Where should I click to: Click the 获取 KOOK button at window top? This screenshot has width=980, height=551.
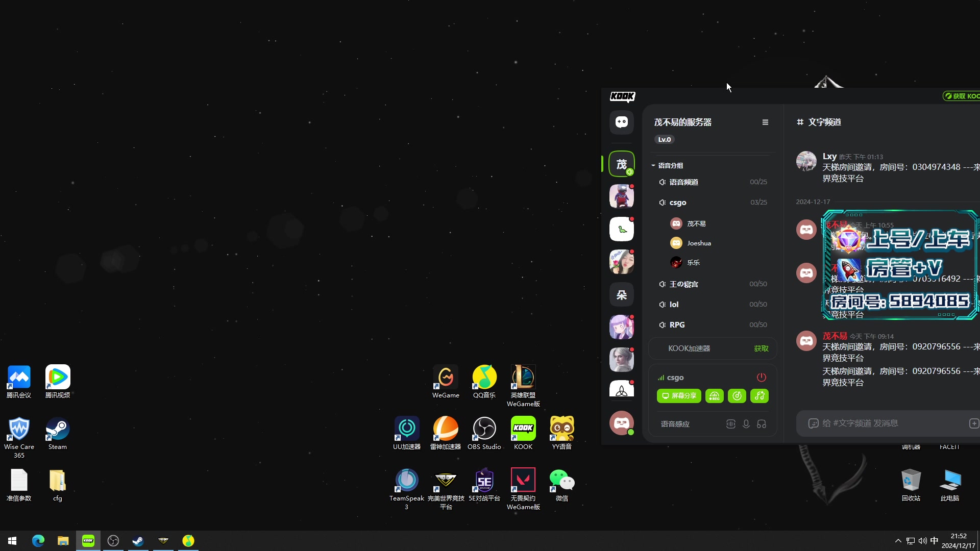962,96
